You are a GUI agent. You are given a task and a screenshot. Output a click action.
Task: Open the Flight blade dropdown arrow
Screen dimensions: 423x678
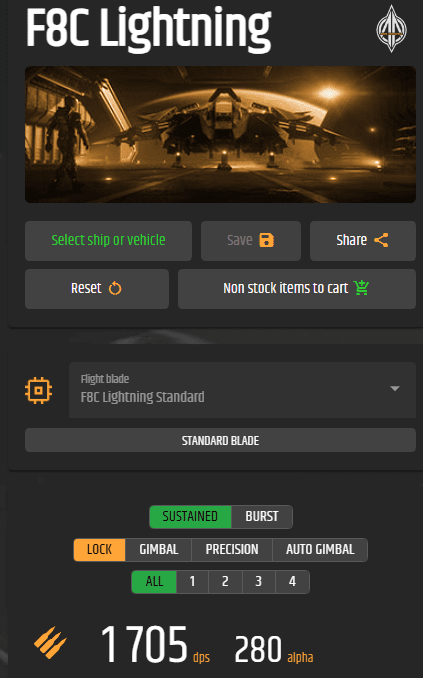(x=394, y=388)
